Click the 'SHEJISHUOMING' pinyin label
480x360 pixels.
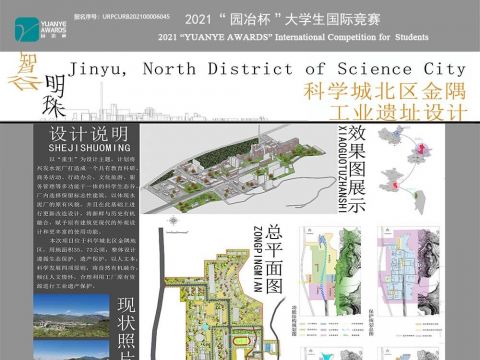[89, 148]
